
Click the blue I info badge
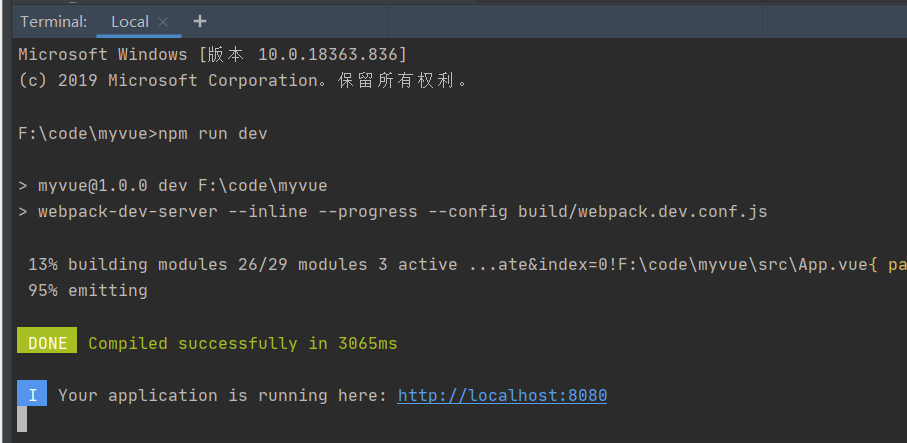(32, 395)
